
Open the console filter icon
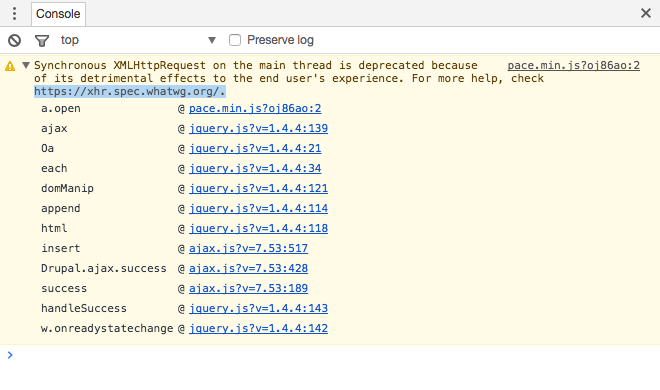42,40
